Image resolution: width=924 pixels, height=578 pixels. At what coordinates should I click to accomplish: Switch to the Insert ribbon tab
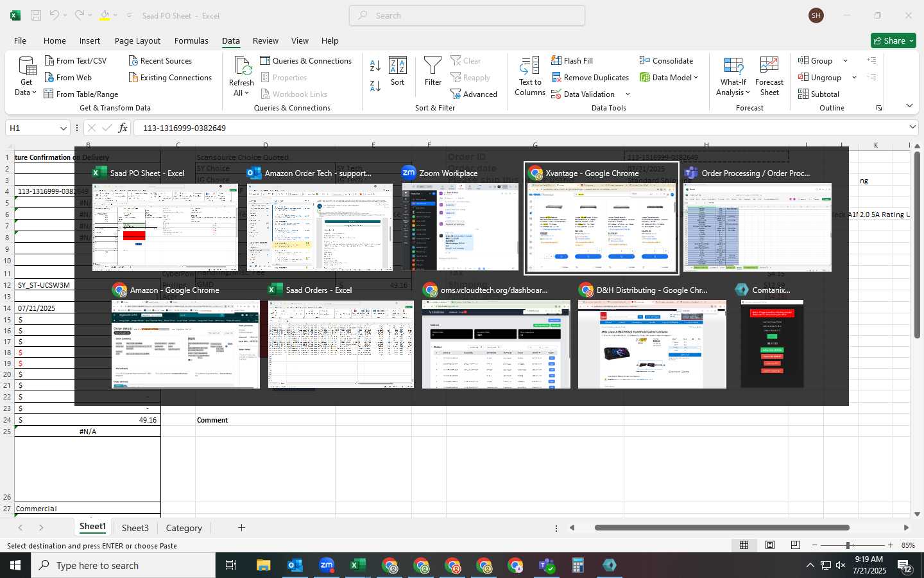90,40
